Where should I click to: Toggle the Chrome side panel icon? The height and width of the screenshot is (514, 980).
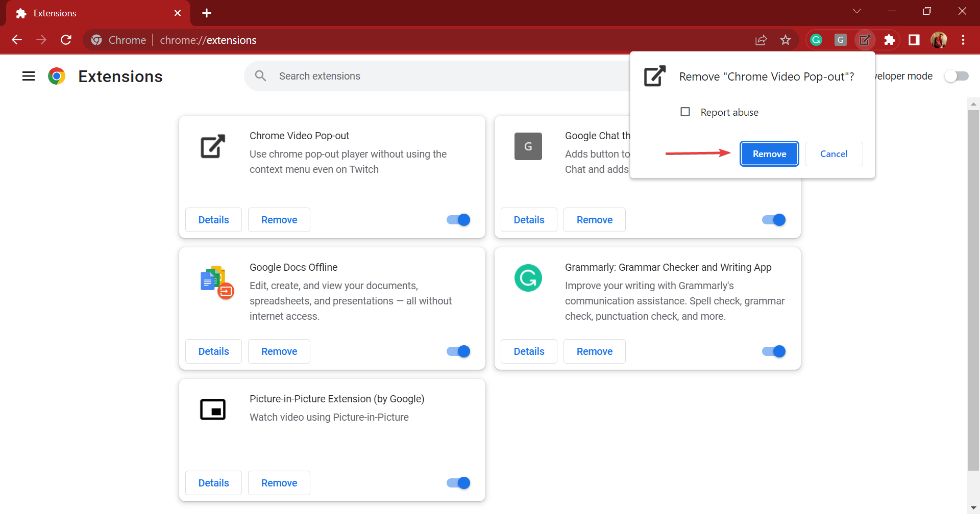point(914,40)
